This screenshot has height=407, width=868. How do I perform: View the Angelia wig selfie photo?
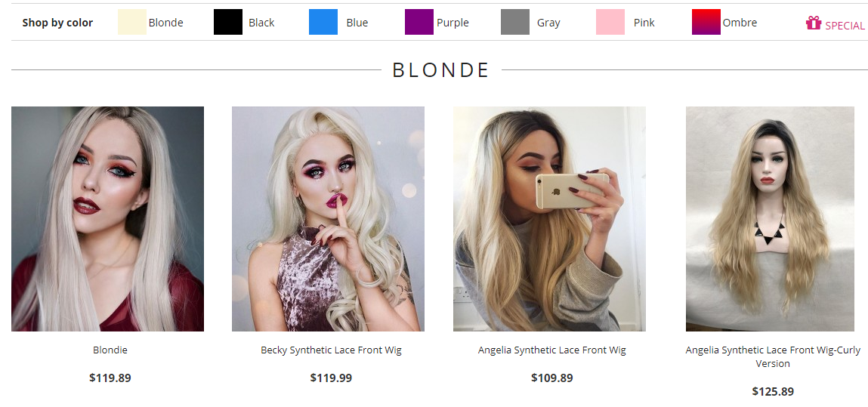[x=549, y=219]
